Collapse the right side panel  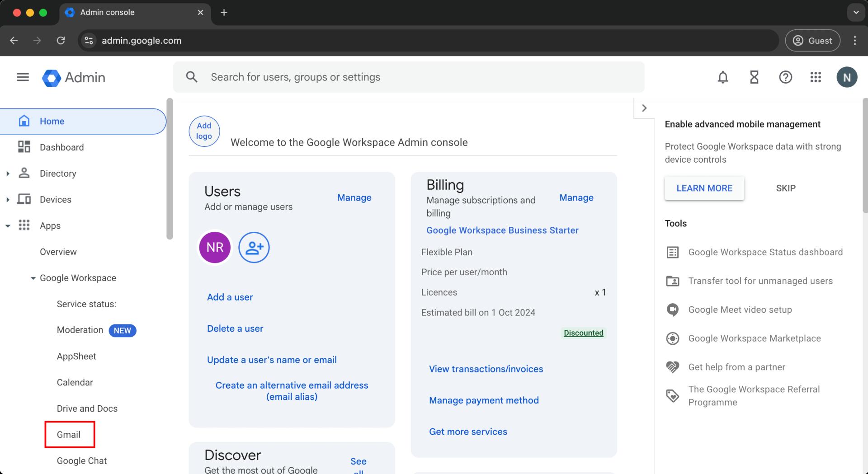[644, 108]
